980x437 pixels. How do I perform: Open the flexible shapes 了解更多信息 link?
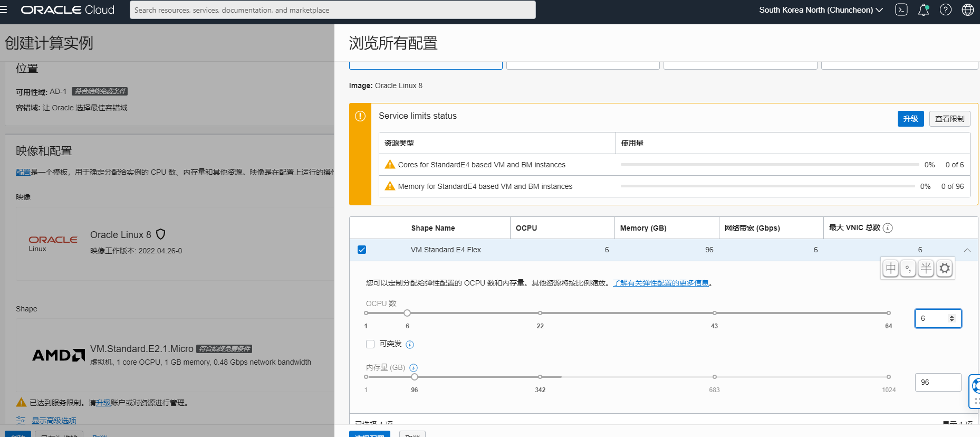660,283
